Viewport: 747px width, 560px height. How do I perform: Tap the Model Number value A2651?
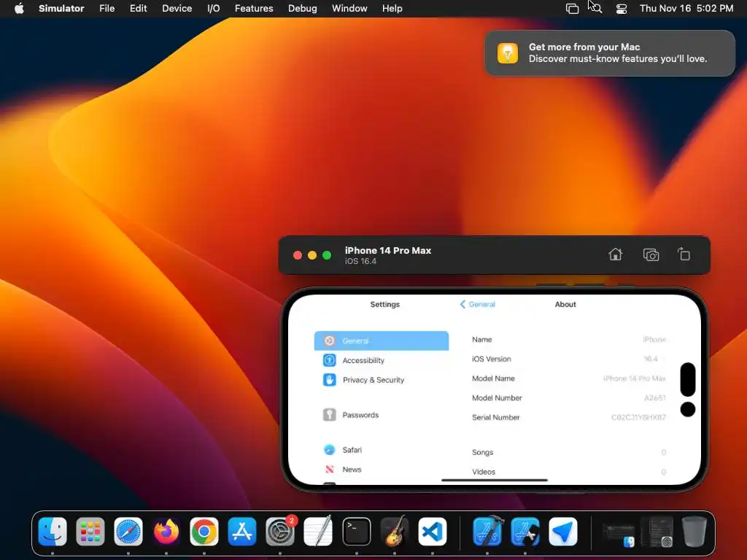(x=654, y=398)
